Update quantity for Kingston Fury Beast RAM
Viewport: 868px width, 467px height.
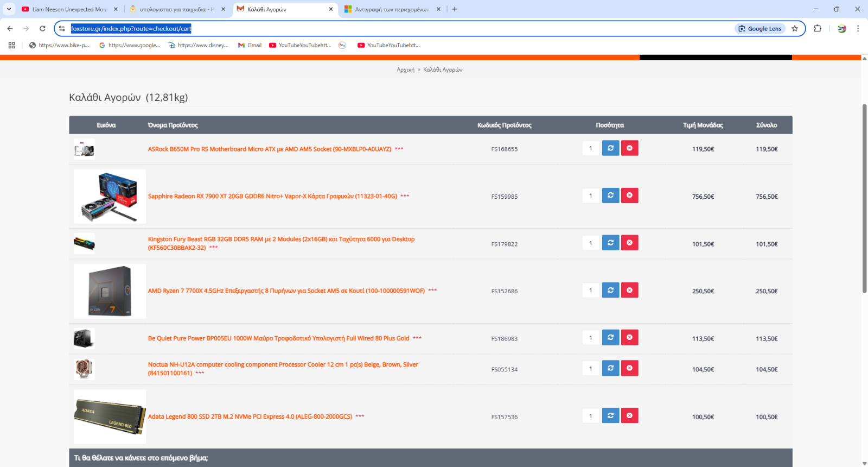610,243
